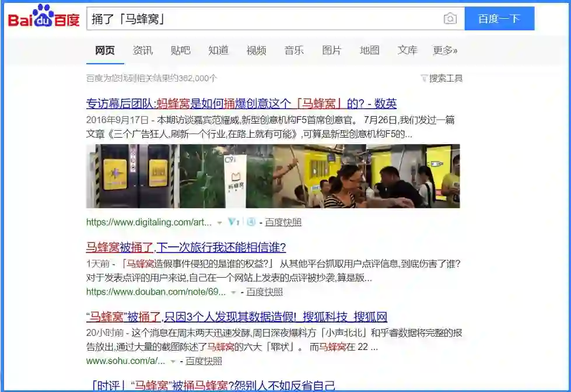The width and height of the screenshot is (571, 392).
Task: Open 百度快照 for digitaling result
Action: tap(283, 222)
